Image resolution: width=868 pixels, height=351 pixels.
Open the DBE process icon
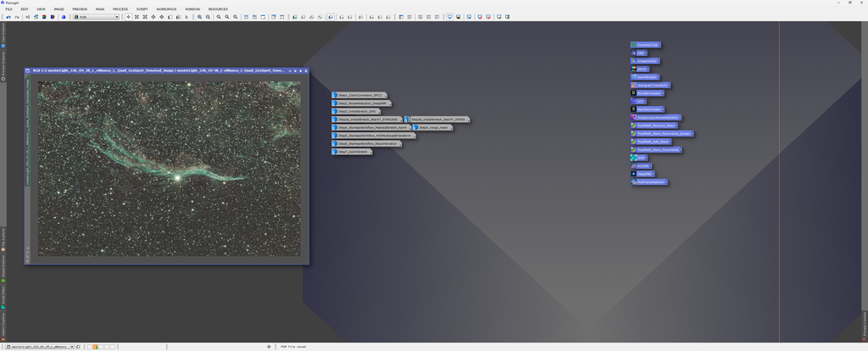click(637, 53)
